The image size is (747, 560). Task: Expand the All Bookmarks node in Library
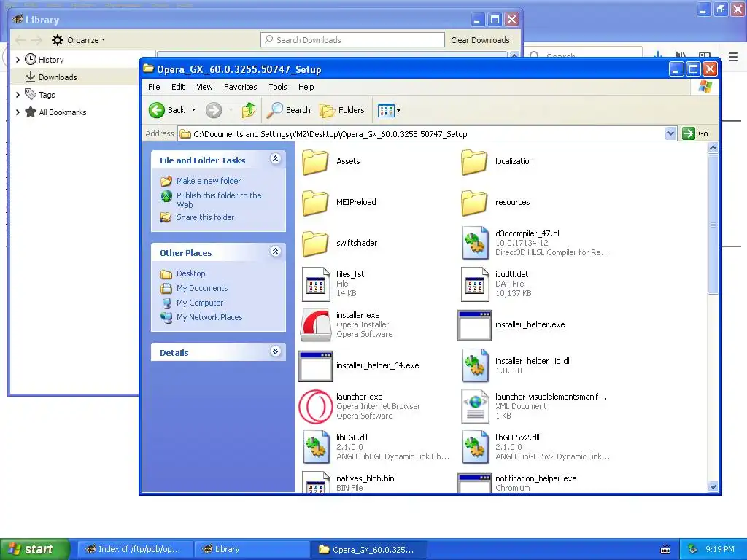[18, 112]
